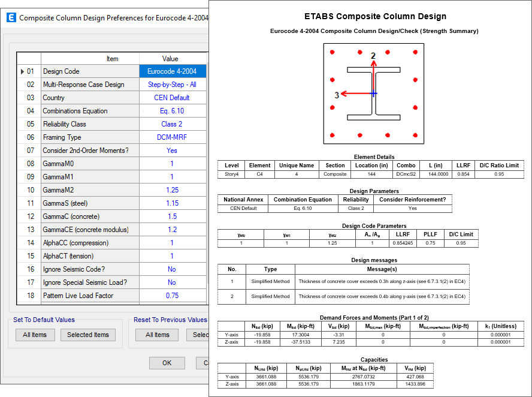Select the capacity value '2767.0732' in the report

tap(363, 377)
